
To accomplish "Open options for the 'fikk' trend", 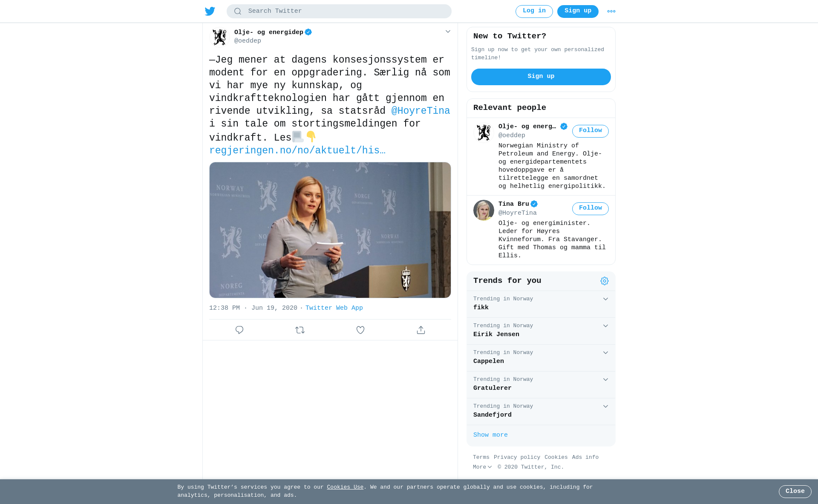I will 605,299.
